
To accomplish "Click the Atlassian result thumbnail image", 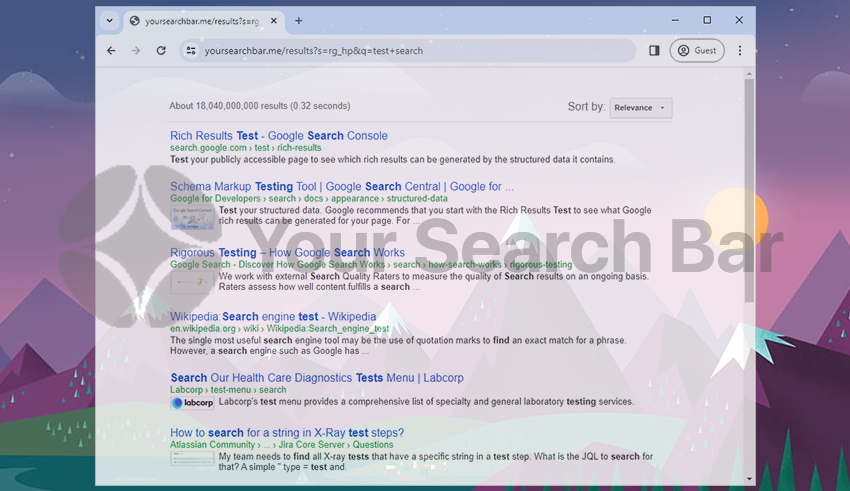I will (x=192, y=459).
